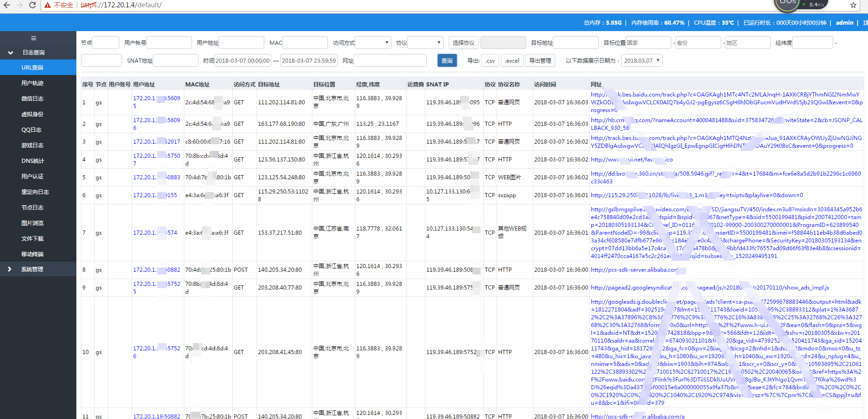868x419 pixels.
Task: Focus the SNAT地址 input field
Action: tap(176, 60)
